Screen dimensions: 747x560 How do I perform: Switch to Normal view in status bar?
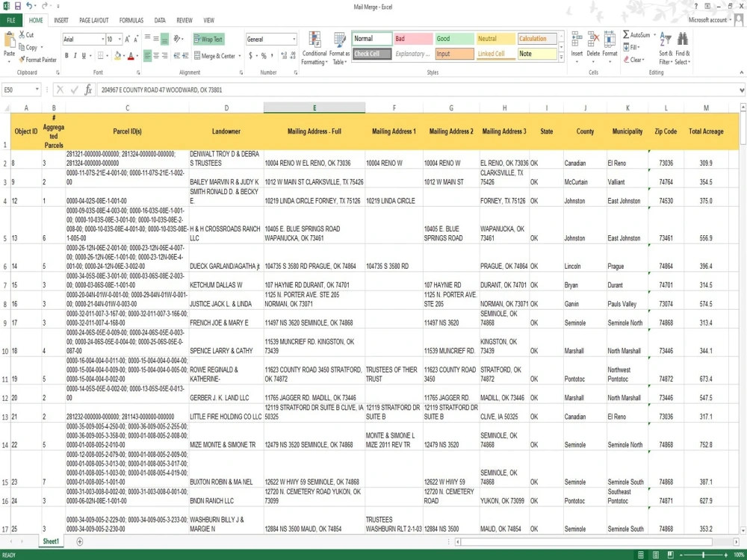[x=641, y=555]
